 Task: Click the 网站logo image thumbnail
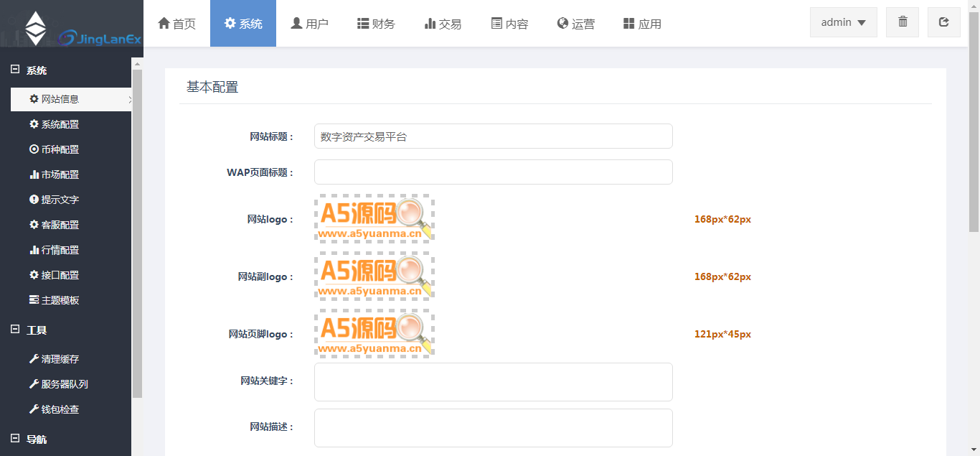[374, 219]
